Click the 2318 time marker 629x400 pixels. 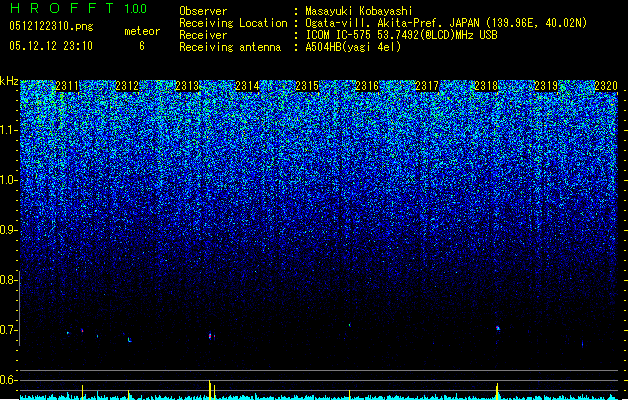click(486, 86)
